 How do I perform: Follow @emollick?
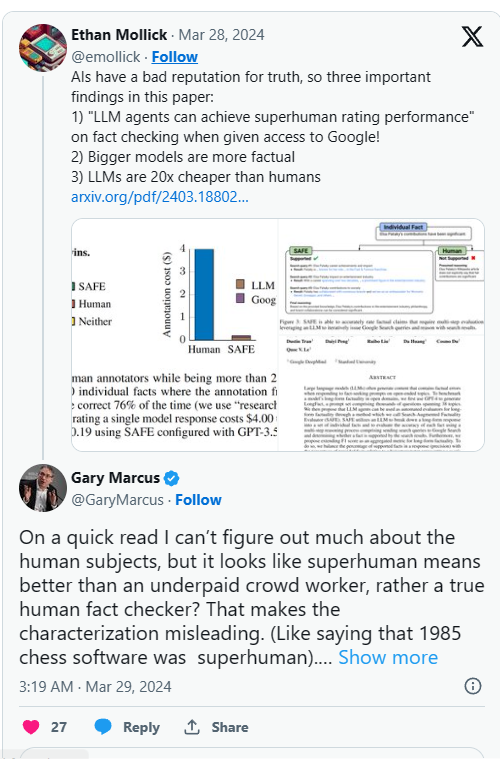(x=175, y=57)
